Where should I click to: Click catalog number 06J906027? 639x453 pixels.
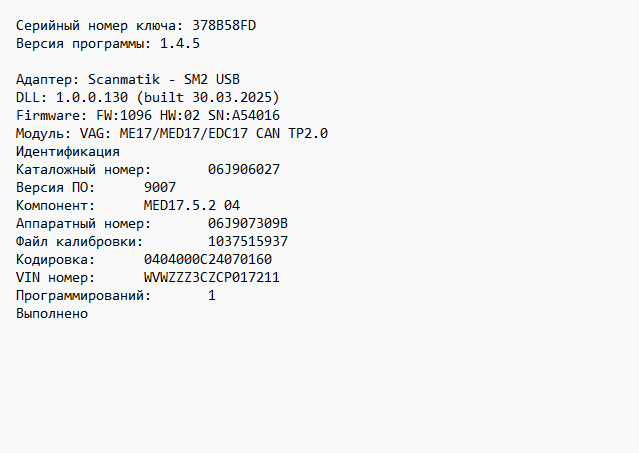[243, 169]
